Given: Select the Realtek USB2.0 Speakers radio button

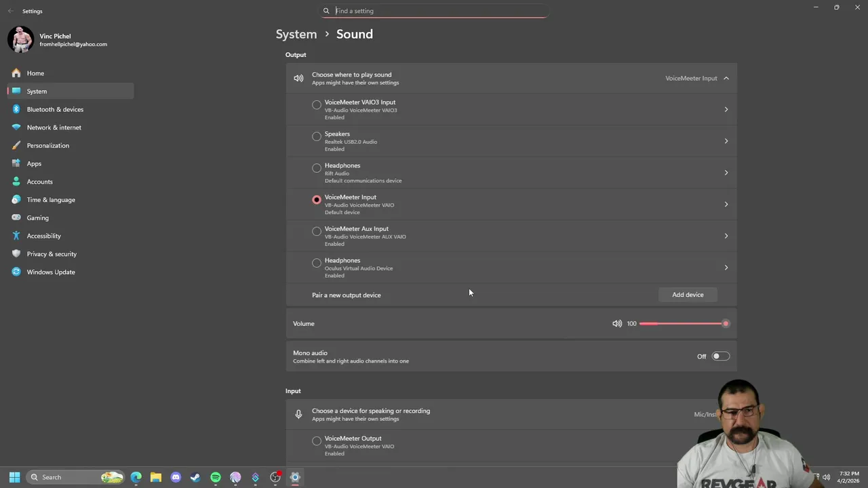Looking at the screenshot, I should point(317,136).
